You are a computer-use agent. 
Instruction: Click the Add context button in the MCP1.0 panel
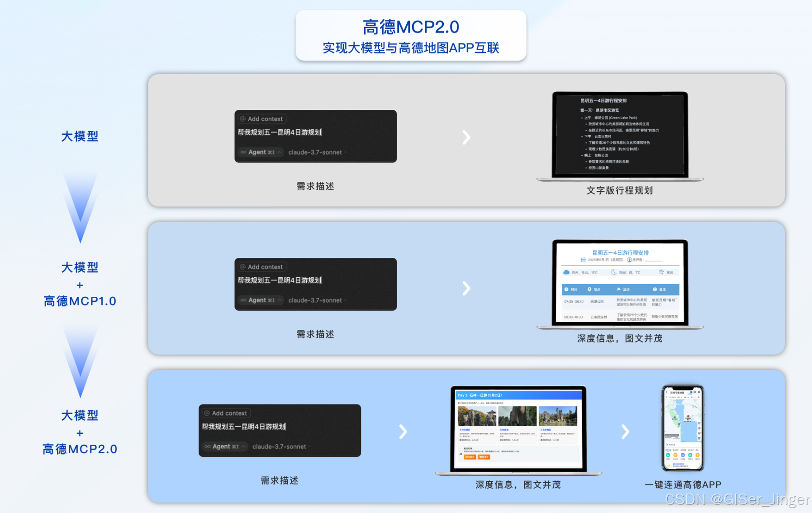tap(262, 267)
